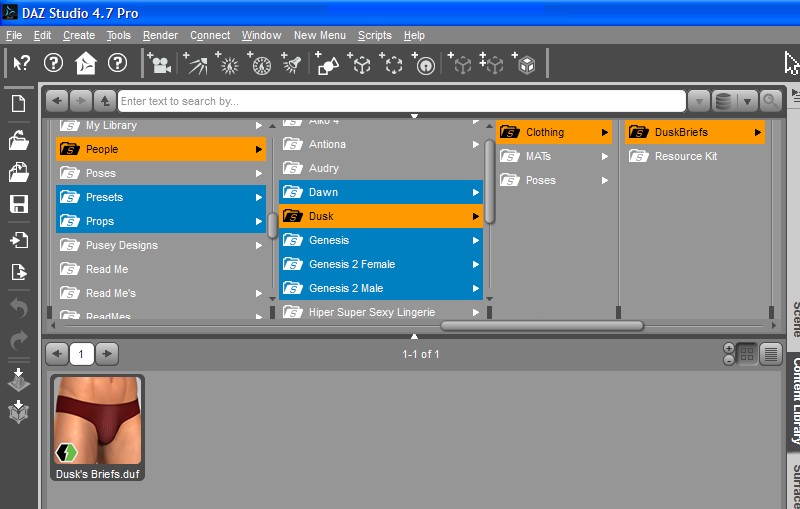Open the Connect menu
Viewport: 800px width, 509px height.
210,35
